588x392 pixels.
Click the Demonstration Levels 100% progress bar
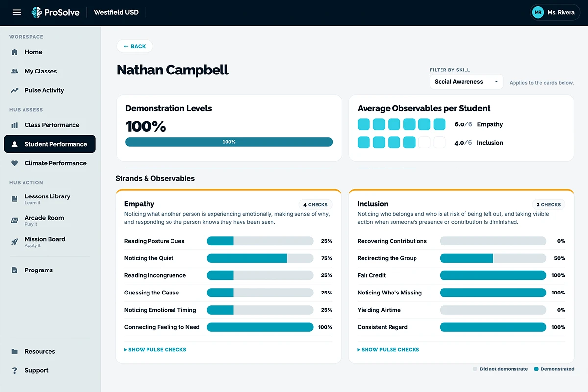[x=229, y=142]
